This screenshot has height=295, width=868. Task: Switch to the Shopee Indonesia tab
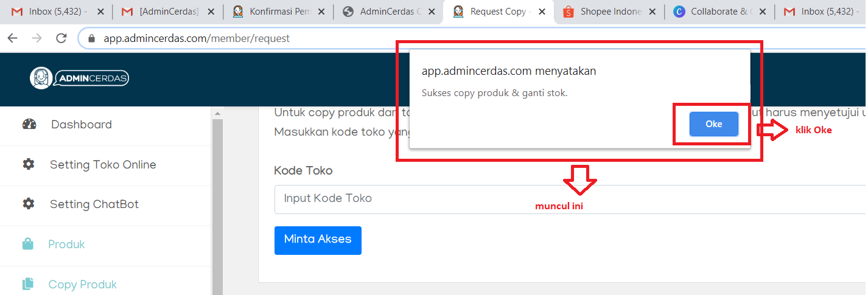609,12
